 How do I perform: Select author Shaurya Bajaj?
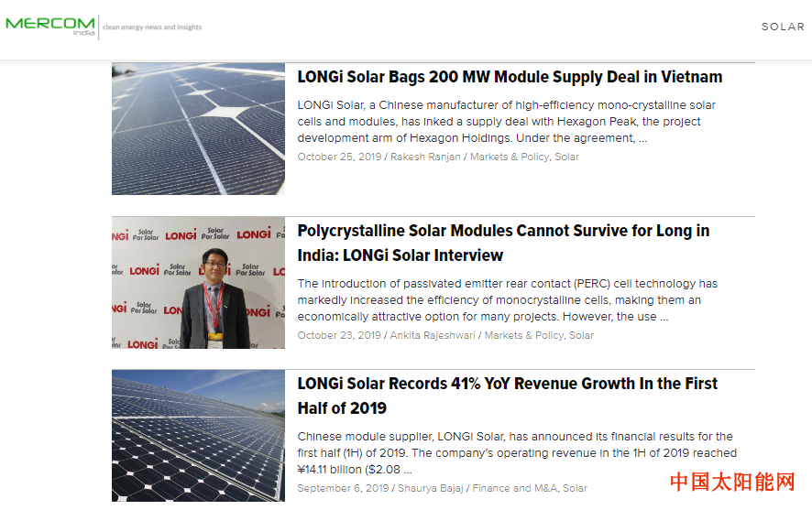pyautogui.click(x=431, y=488)
